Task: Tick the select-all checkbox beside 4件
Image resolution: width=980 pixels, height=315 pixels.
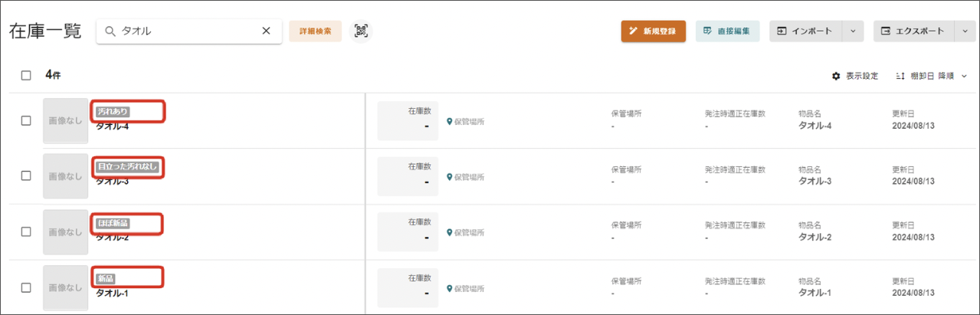Action: (x=26, y=75)
